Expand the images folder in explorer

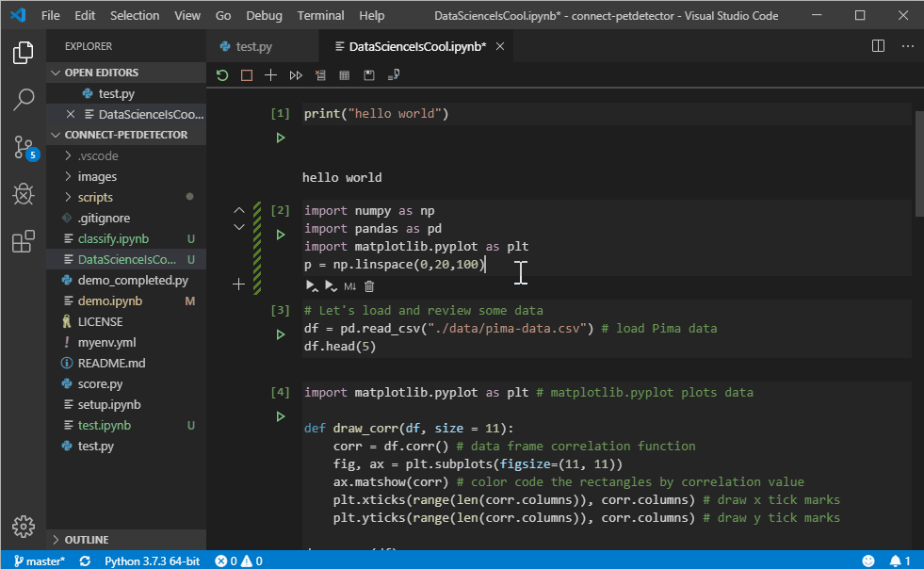(97, 176)
